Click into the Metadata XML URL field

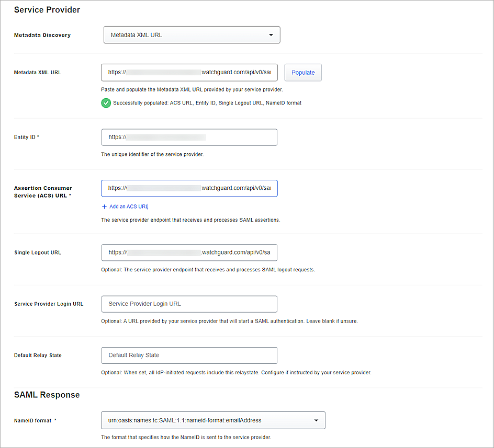[189, 72]
